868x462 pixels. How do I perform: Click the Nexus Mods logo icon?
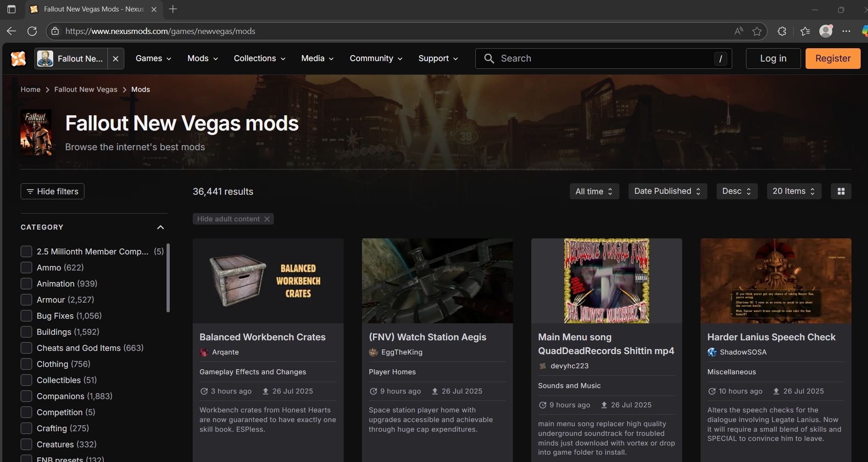(18, 59)
